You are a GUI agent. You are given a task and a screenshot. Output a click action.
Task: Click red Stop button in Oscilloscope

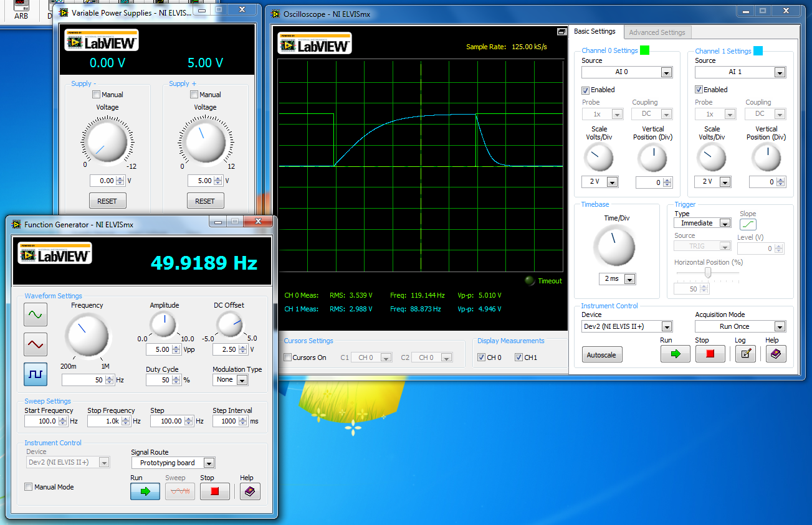tap(710, 354)
